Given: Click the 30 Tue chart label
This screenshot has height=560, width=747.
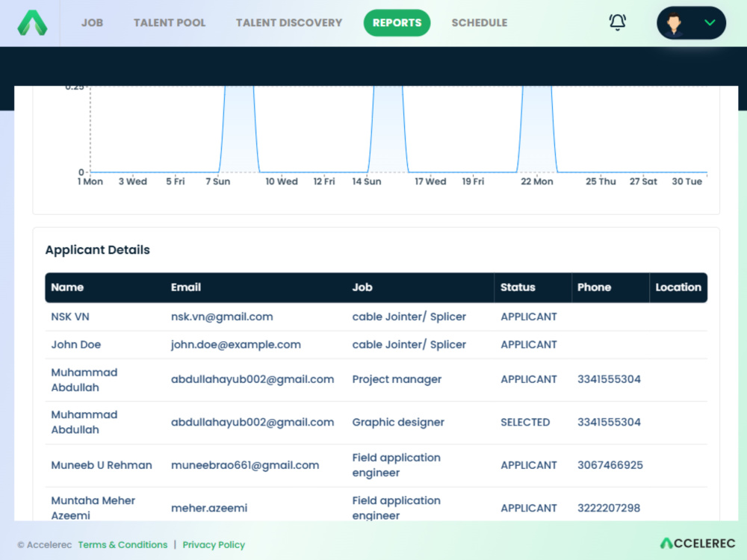Looking at the screenshot, I should (687, 181).
